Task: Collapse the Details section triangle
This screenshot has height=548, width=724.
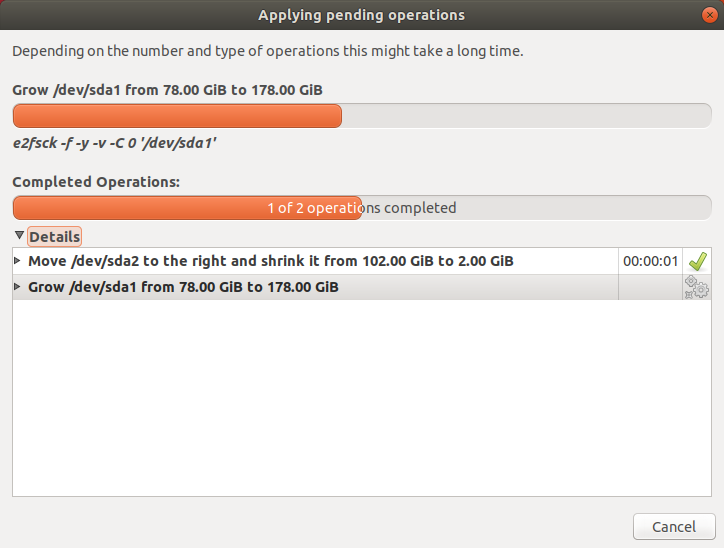Action: tap(19, 236)
